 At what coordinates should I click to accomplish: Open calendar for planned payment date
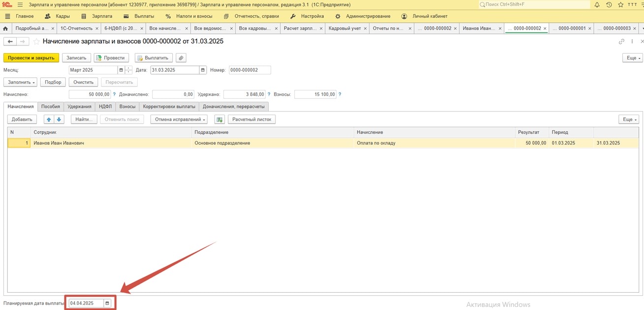tap(107, 303)
